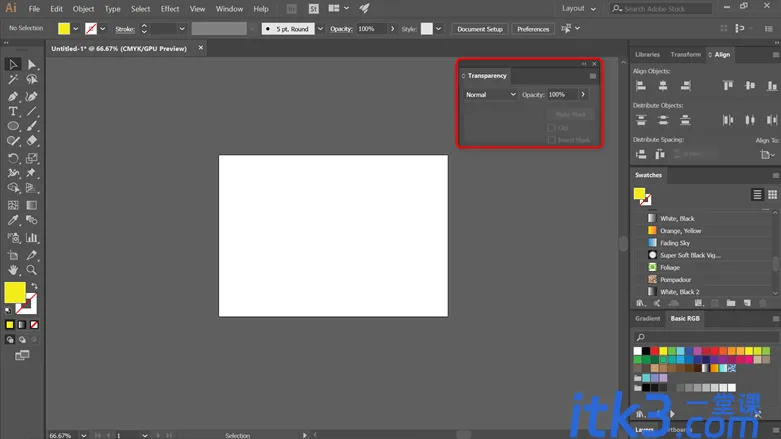The height and width of the screenshot is (439, 781).
Task: Activate the Eyedropper tool
Action: (13, 220)
